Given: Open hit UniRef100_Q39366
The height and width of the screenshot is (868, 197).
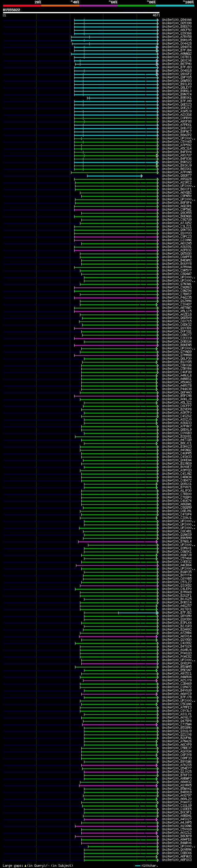Looking at the screenshot, I should 177,33.
